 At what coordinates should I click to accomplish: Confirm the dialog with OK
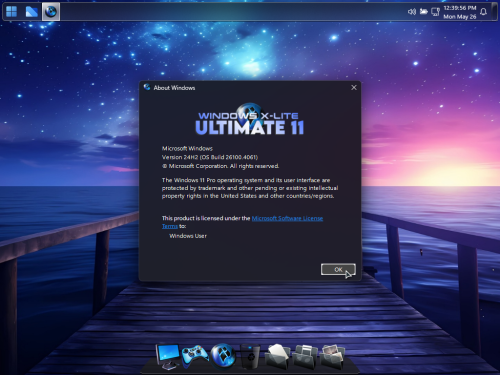338,269
